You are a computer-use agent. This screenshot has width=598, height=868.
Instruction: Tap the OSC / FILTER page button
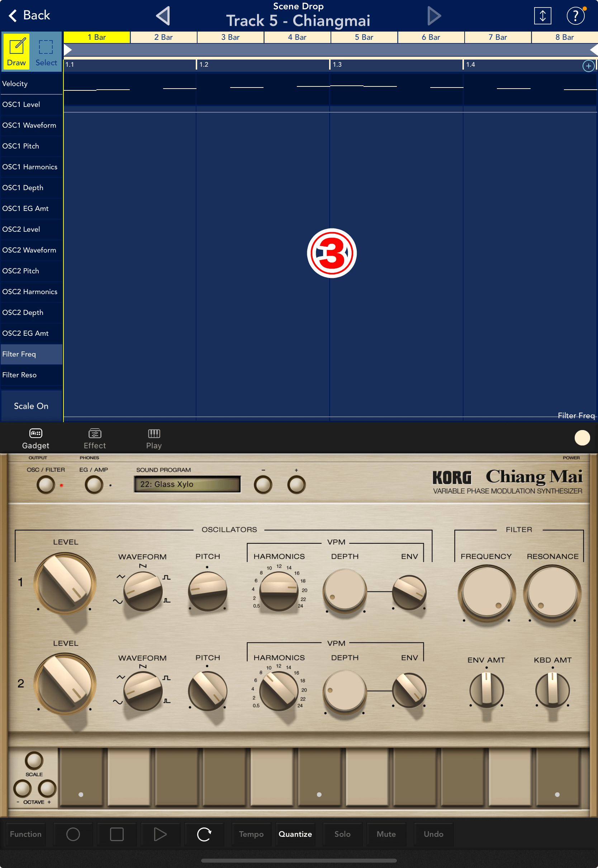point(46,485)
